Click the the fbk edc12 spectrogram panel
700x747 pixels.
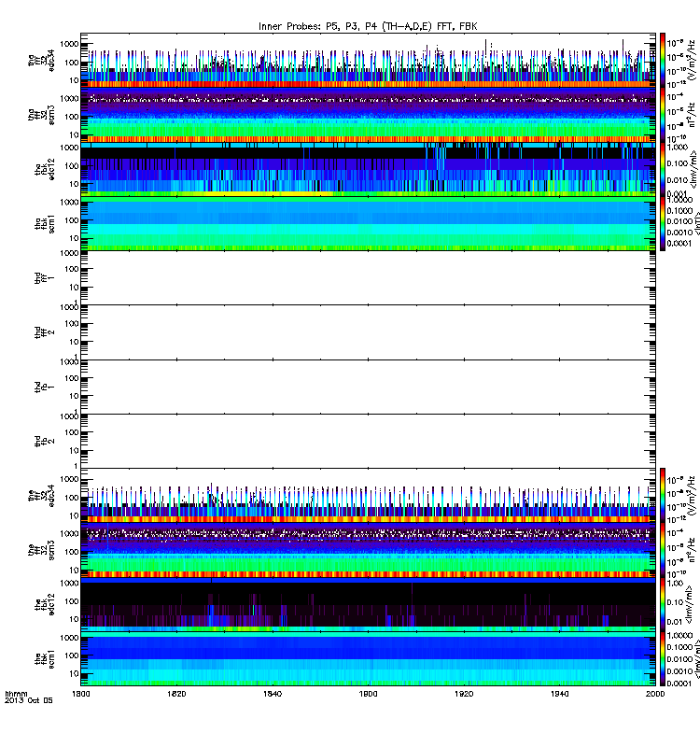click(368, 604)
